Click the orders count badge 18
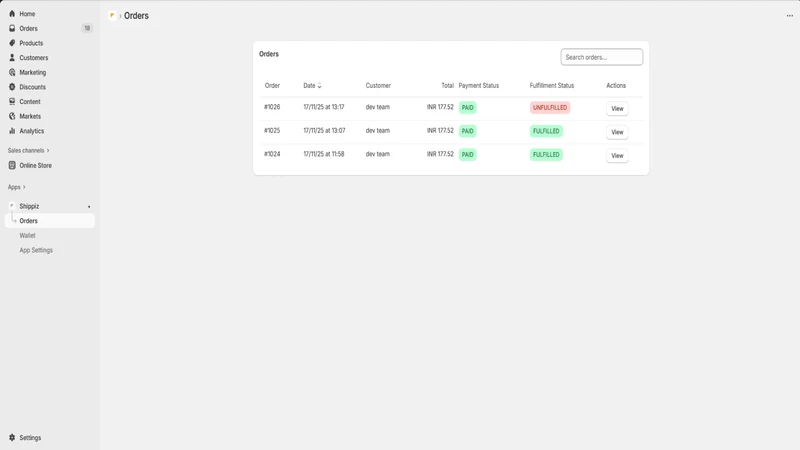 [x=87, y=29]
